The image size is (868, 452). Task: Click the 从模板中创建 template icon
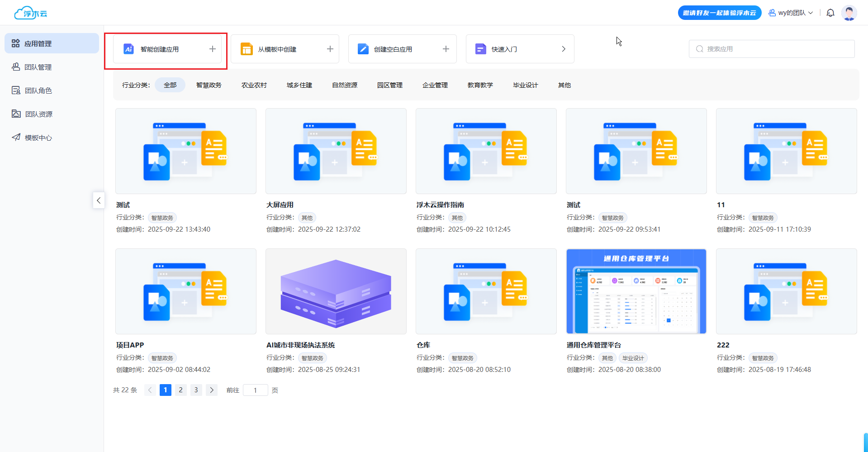tap(247, 49)
